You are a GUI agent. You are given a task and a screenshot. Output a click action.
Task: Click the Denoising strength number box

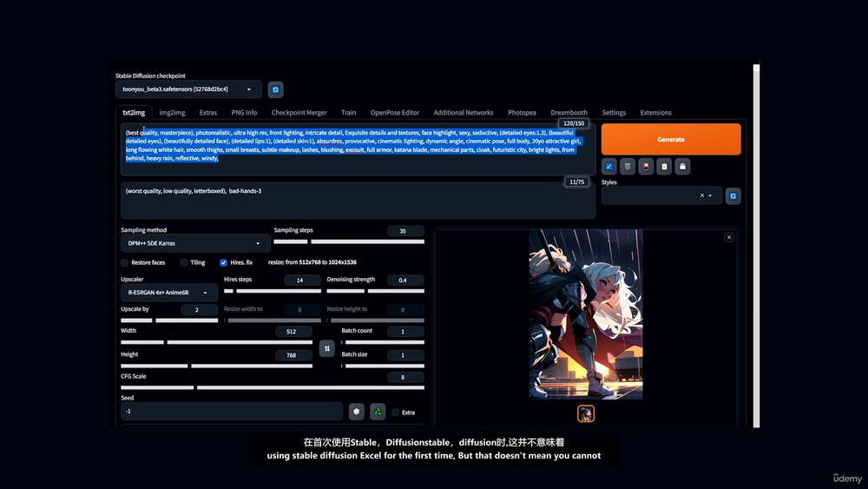coord(405,281)
